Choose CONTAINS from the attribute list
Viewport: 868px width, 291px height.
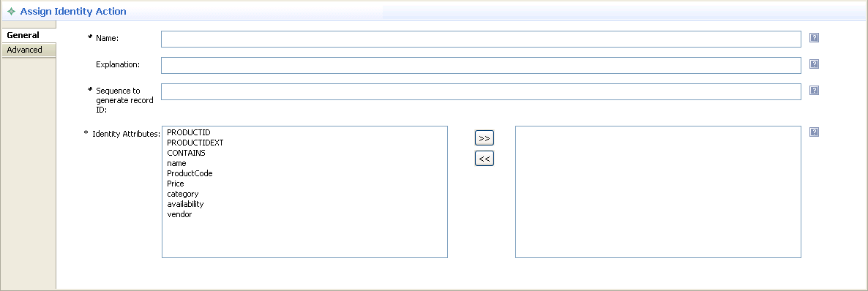tap(186, 153)
